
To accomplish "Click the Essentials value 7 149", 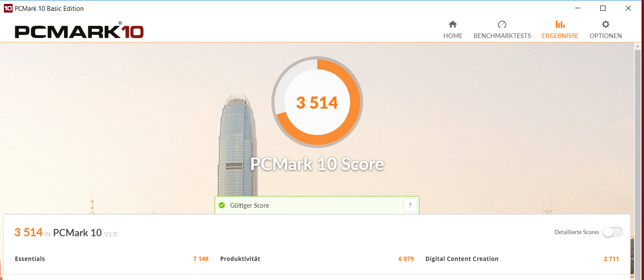I will [x=201, y=259].
